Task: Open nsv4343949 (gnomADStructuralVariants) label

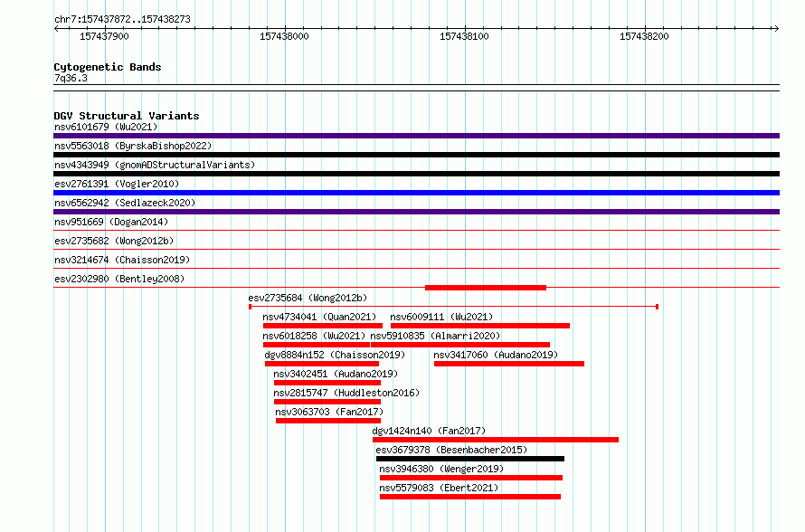Action: (155, 165)
